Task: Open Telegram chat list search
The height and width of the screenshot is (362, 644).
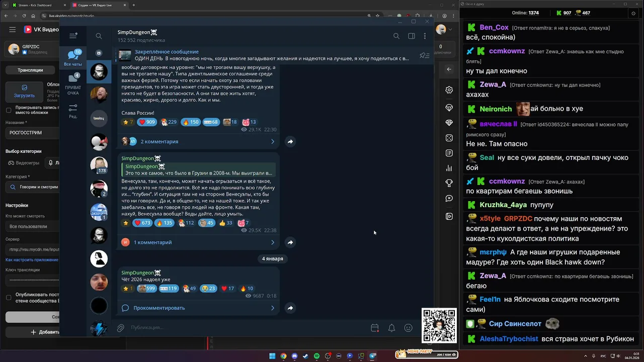Action: click(x=99, y=36)
